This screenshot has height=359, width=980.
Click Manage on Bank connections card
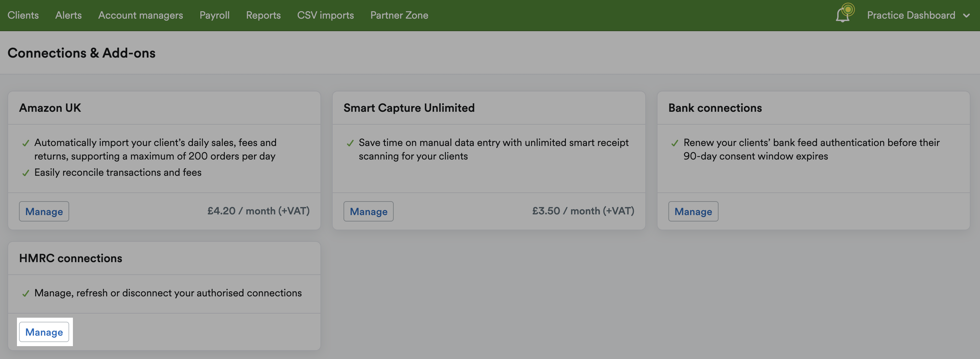[x=693, y=211]
